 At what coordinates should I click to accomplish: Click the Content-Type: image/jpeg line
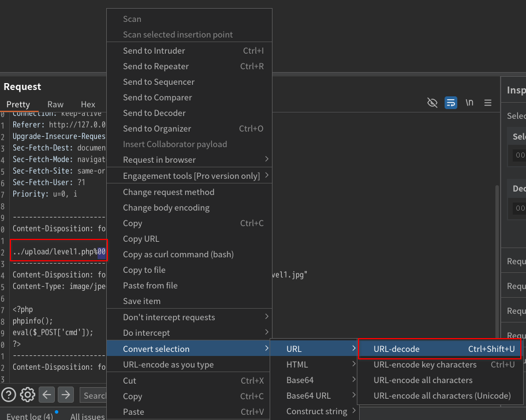(x=59, y=286)
